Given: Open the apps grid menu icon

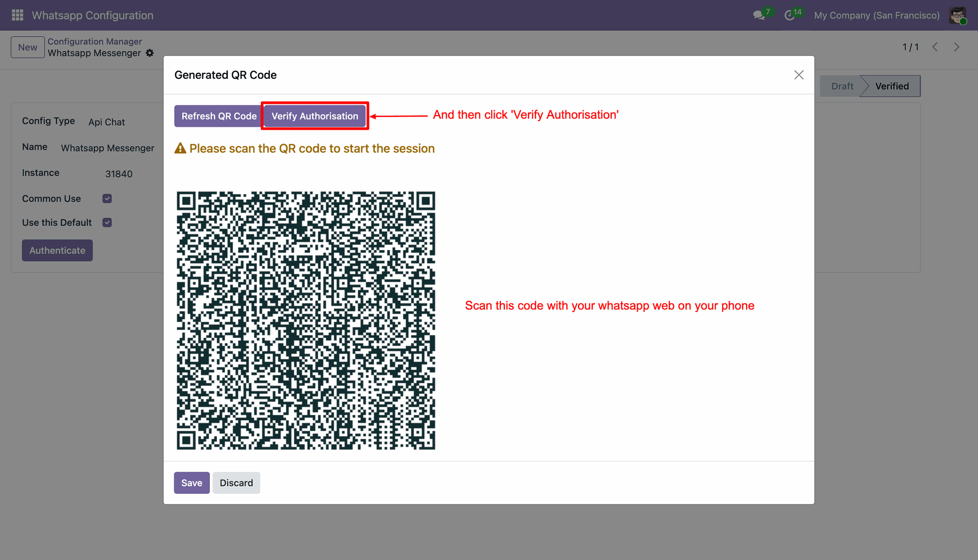Looking at the screenshot, I should click(x=17, y=15).
